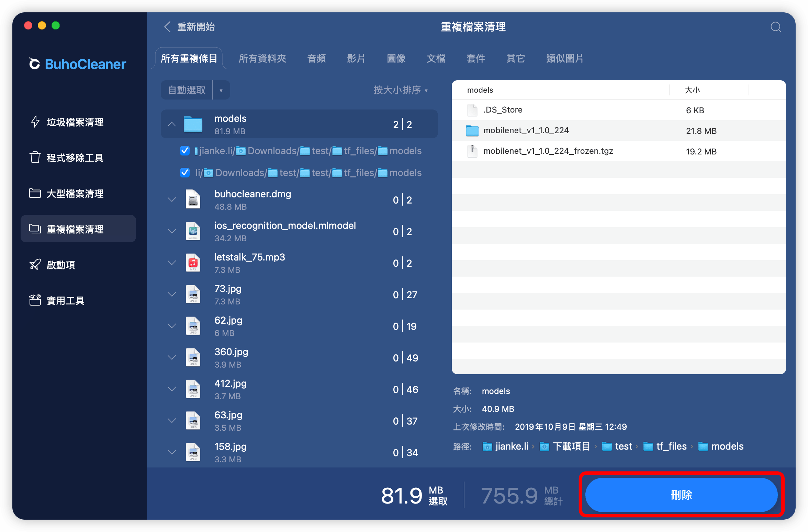Screen dimensions: 808x532
Task: Click the mobilenet frozen.tgz archive icon
Action: (x=472, y=151)
